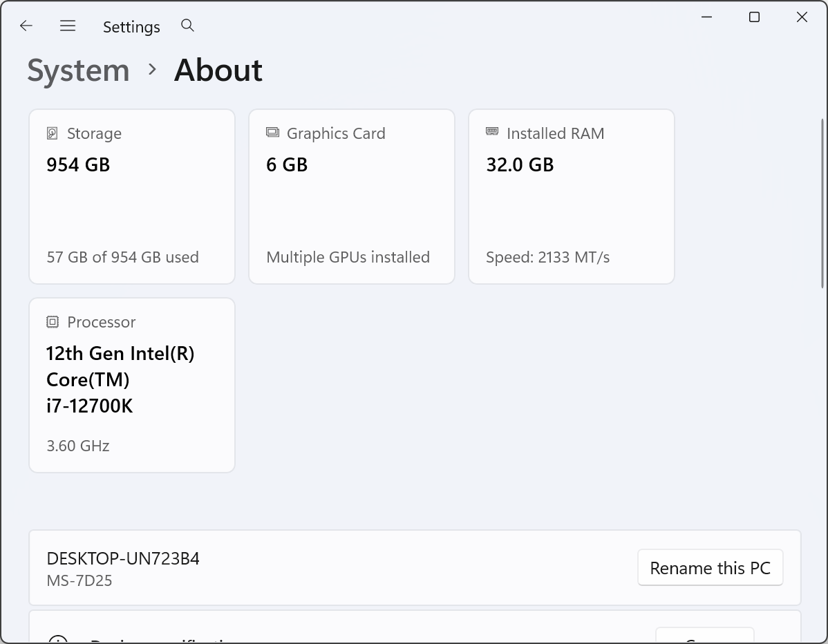Minimize the Settings window

[706, 17]
